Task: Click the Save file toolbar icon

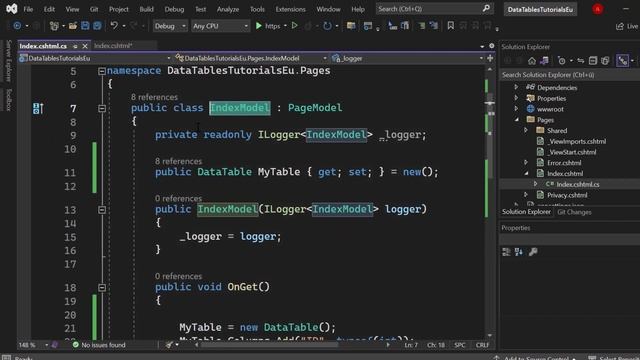Action: [x=85, y=26]
